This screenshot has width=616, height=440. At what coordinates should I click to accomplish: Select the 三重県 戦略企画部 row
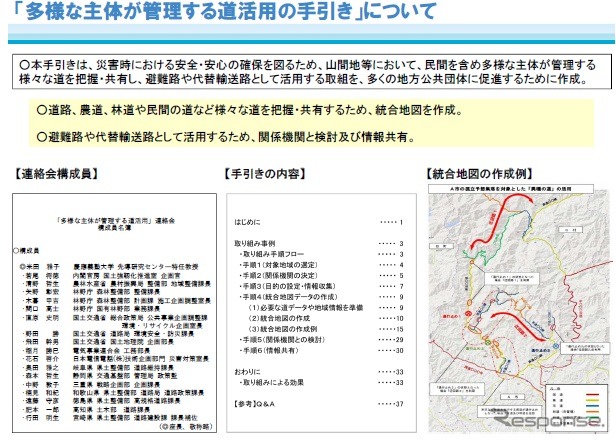coord(90,384)
